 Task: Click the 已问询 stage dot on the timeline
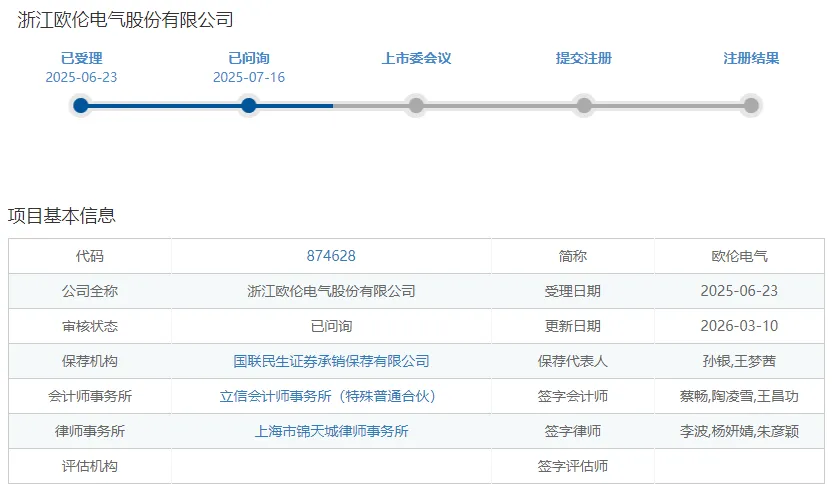(x=249, y=105)
